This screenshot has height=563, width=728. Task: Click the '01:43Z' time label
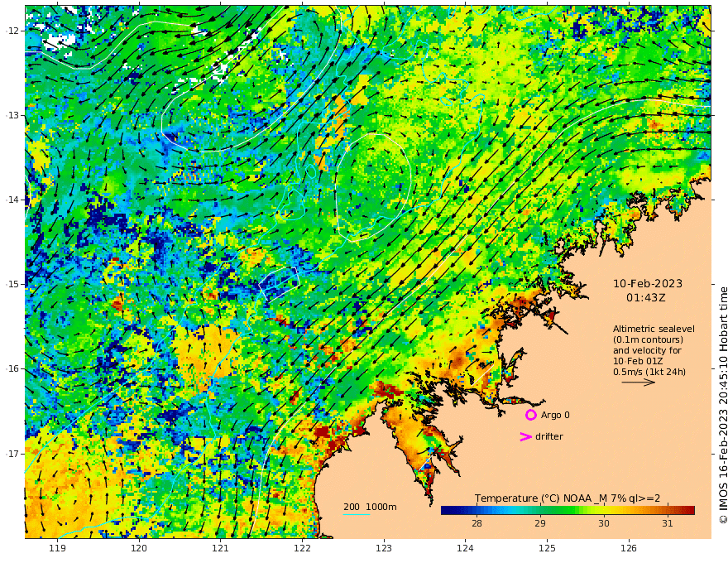646,298
